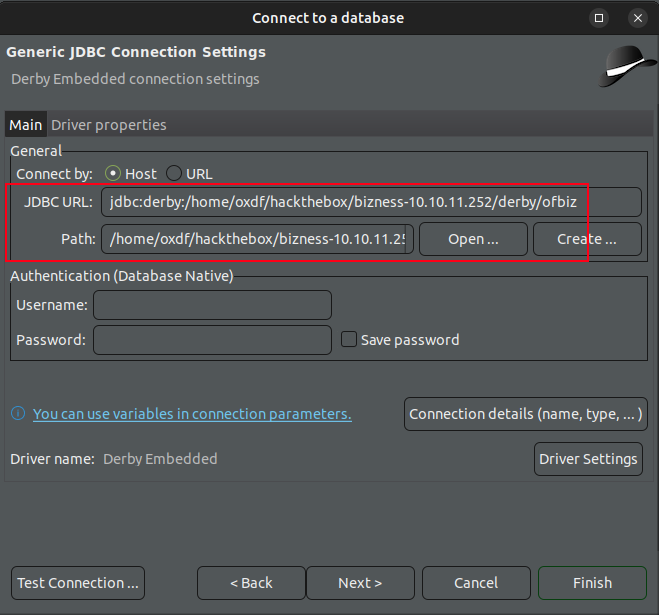659x615 pixels.
Task: Enable the Save password checkbox
Action: 349,339
